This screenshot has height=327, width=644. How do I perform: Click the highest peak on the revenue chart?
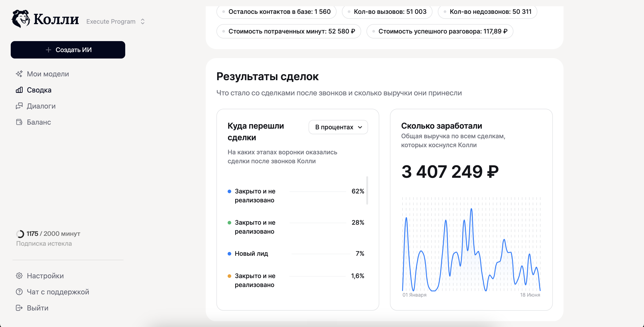tap(471, 209)
